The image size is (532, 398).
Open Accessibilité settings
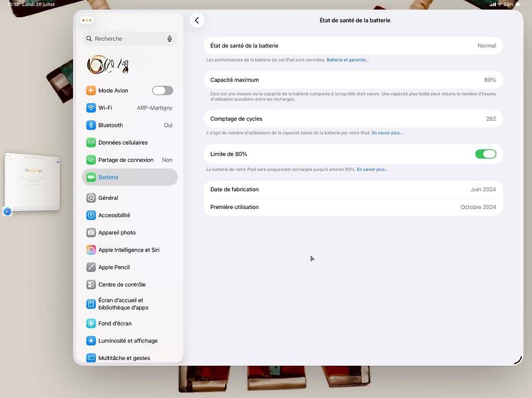(x=129, y=215)
